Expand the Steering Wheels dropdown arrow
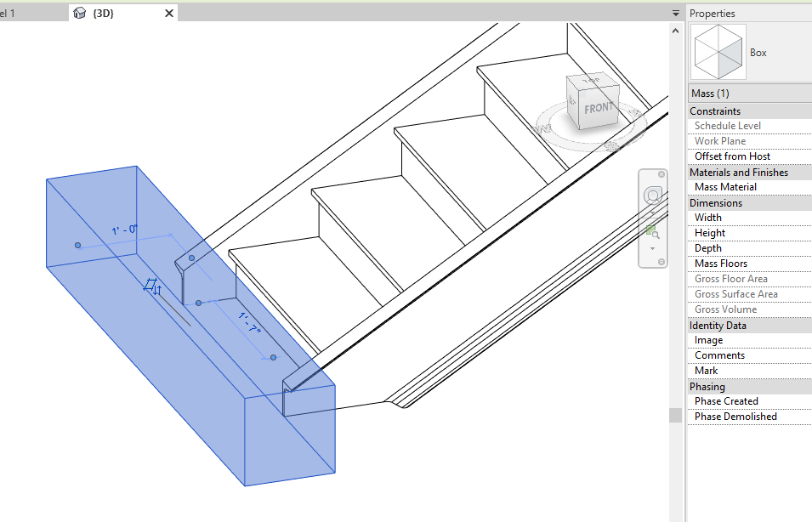Screen dimensions: 812x522 click(652, 213)
